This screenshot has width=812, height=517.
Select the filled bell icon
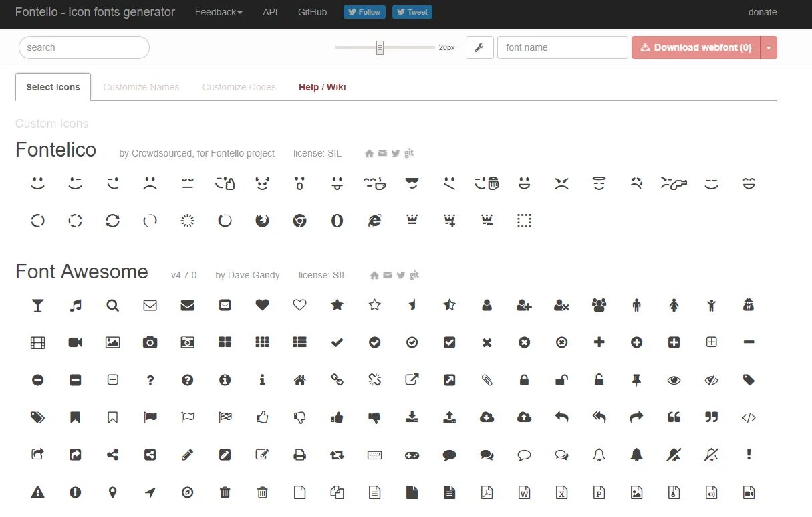tap(637, 455)
